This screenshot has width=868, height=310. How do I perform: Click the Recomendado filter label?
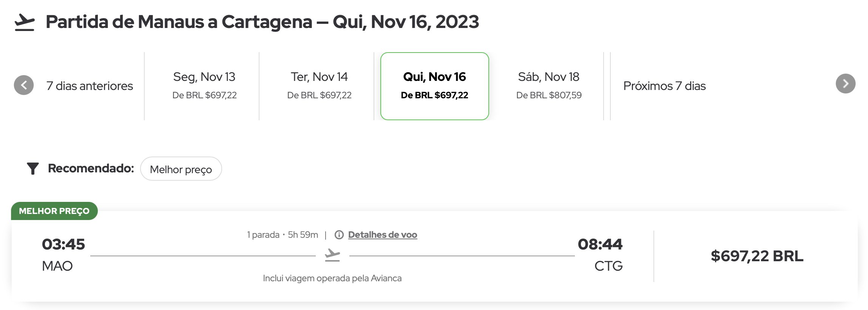pyautogui.click(x=91, y=168)
